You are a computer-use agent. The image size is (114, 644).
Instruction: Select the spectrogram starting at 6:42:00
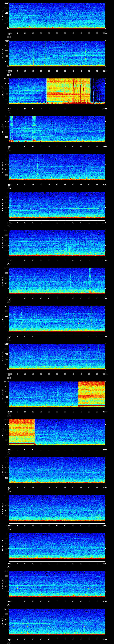click(57, 508)
